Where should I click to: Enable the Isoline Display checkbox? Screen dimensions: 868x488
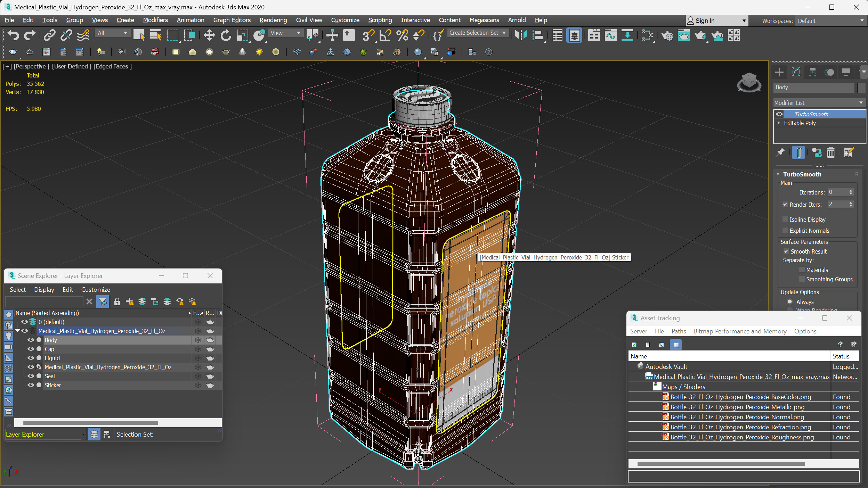point(785,220)
